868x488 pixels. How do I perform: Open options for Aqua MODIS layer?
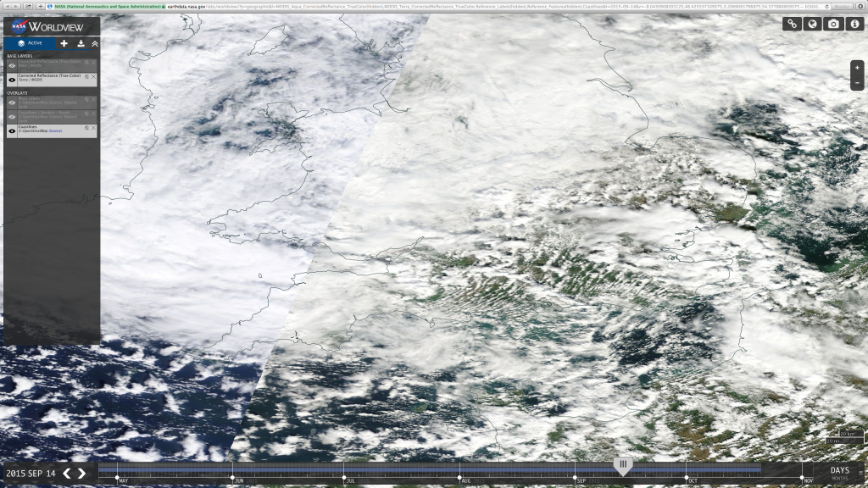coord(87,63)
